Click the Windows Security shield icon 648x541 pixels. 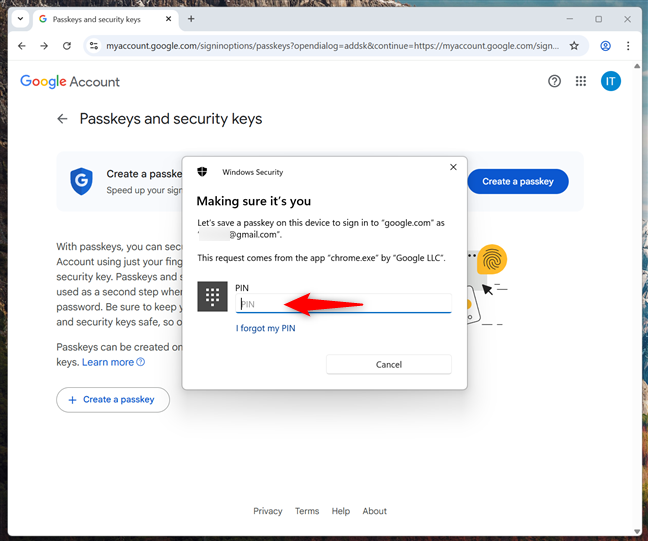[x=202, y=172]
